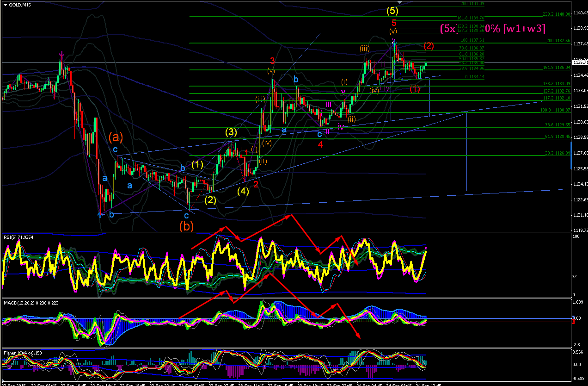Click price axis value 1131.53
Viewport: 588px width, 386px height.
point(580,106)
